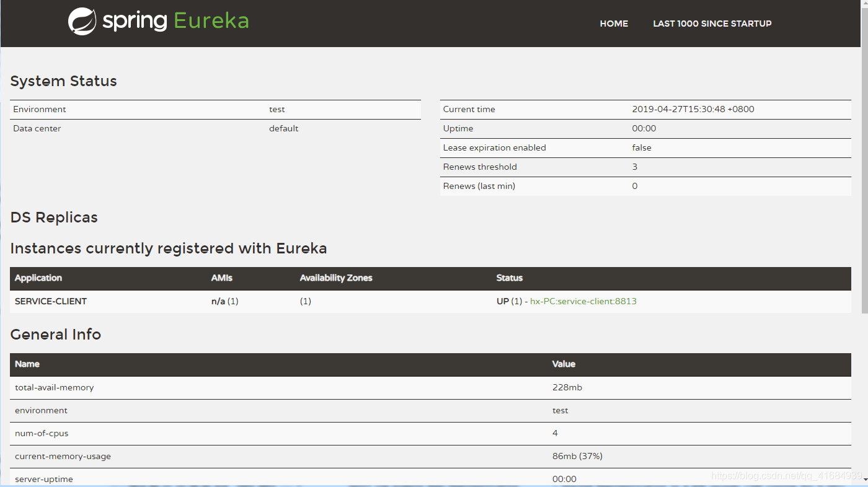The image size is (868, 487).
Task: Click the System Status heading
Action: [63, 81]
